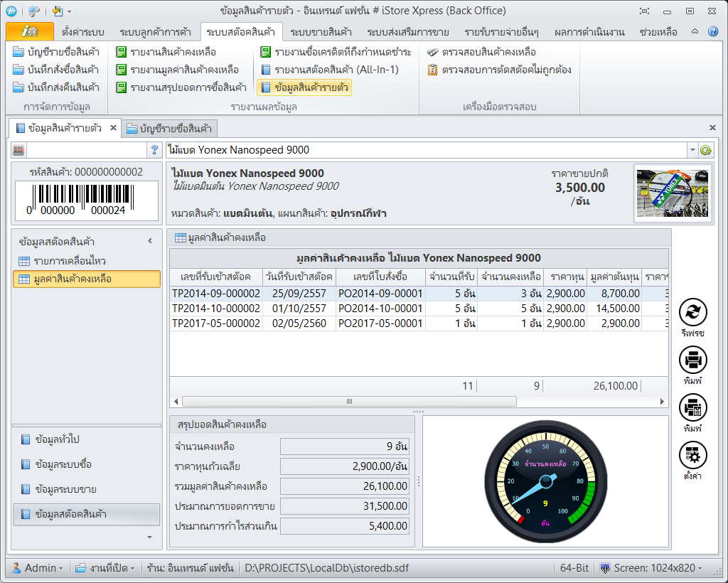The image size is (728, 583).
Task: Open ข้อมูลทั่วไป navigation group
Action: tap(87, 439)
